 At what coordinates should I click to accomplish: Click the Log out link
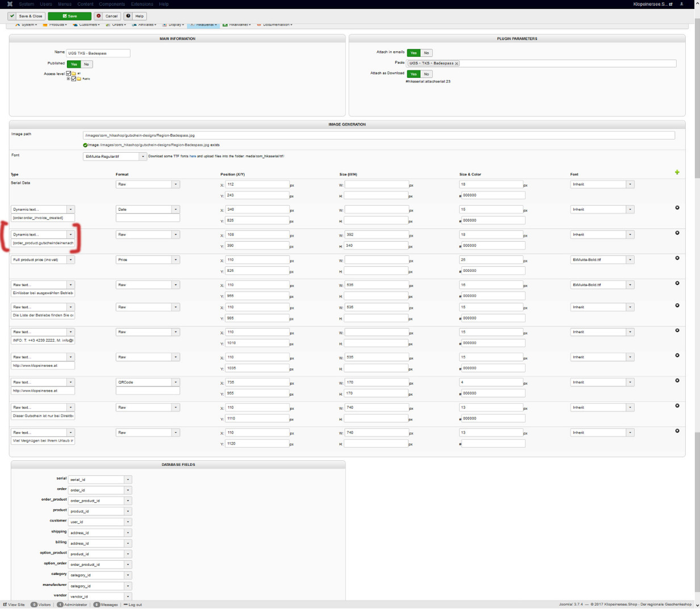coord(133,604)
